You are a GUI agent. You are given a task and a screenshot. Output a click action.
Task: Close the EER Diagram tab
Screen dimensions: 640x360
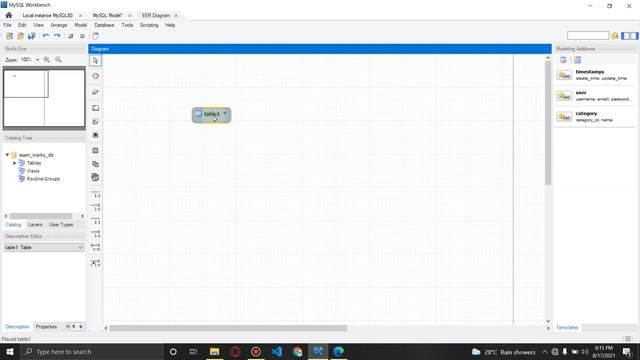pos(176,16)
